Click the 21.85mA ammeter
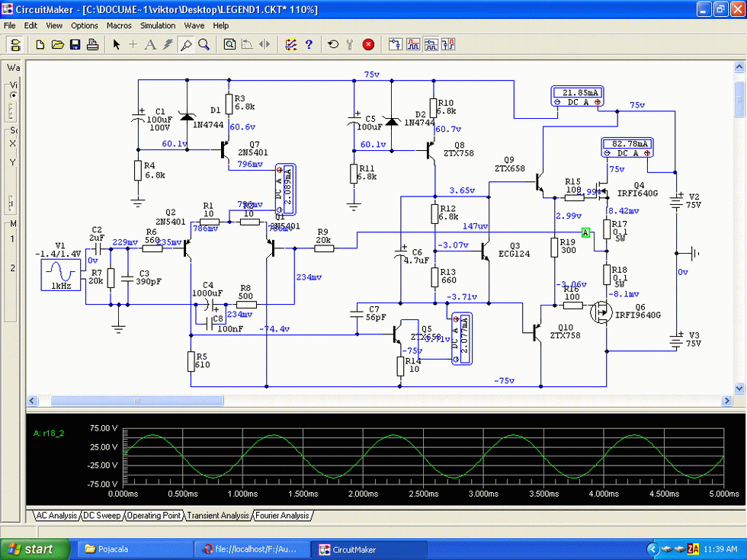The width and height of the screenshot is (747, 560). tap(578, 97)
